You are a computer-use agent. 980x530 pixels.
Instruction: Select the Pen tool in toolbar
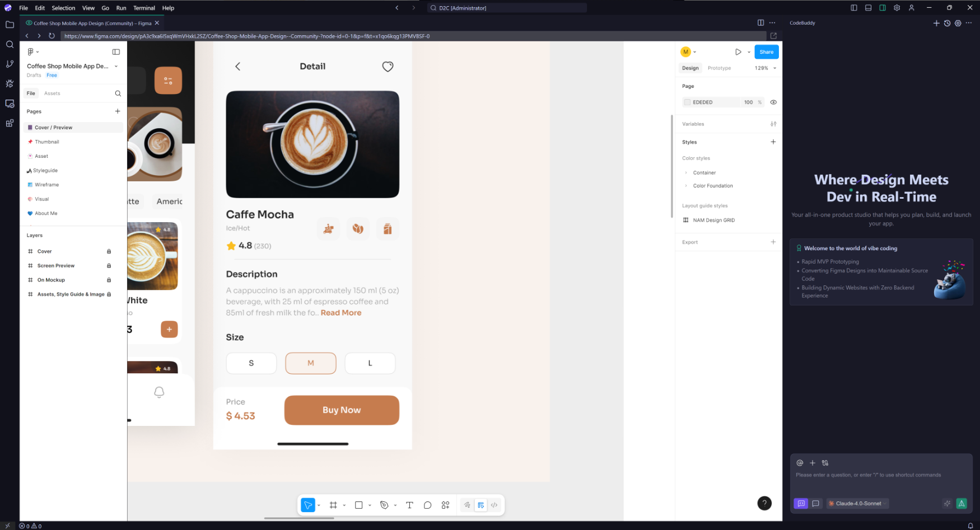point(384,505)
